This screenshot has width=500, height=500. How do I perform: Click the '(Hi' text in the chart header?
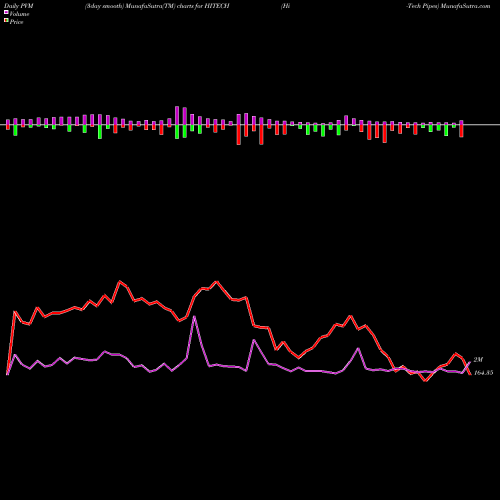tap(285, 6)
